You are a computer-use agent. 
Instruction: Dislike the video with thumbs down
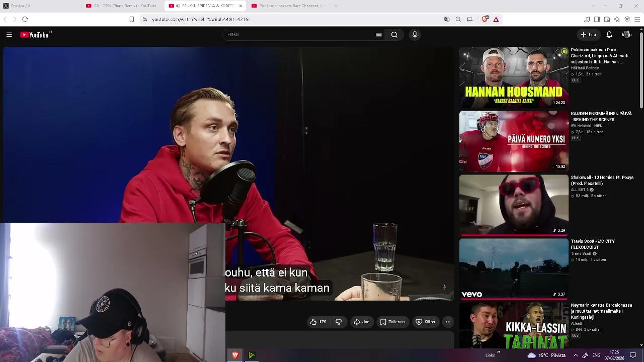[x=339, y=322]
